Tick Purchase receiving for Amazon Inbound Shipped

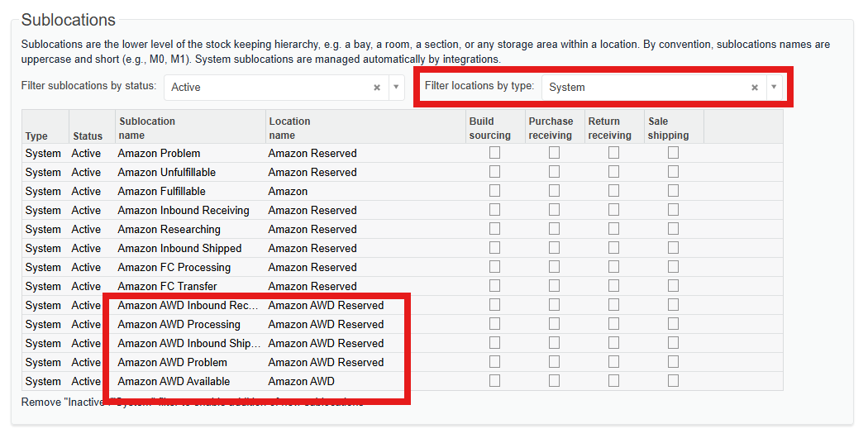pyautogui.click(x=554, y=247)
